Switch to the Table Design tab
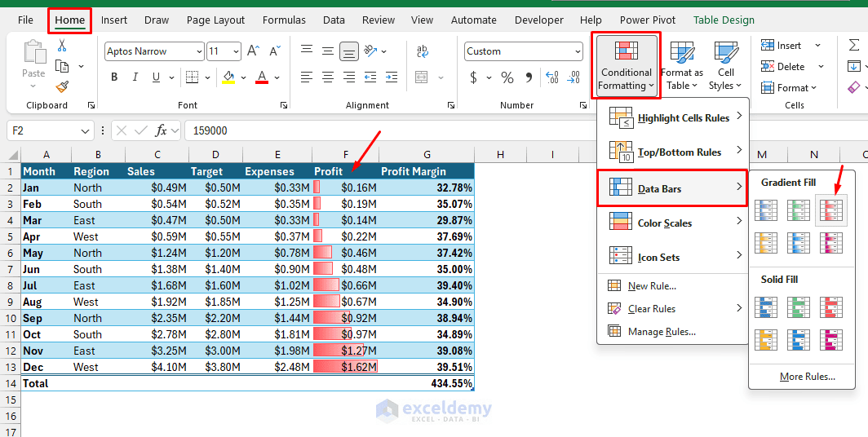 click(x=724, y=20)
